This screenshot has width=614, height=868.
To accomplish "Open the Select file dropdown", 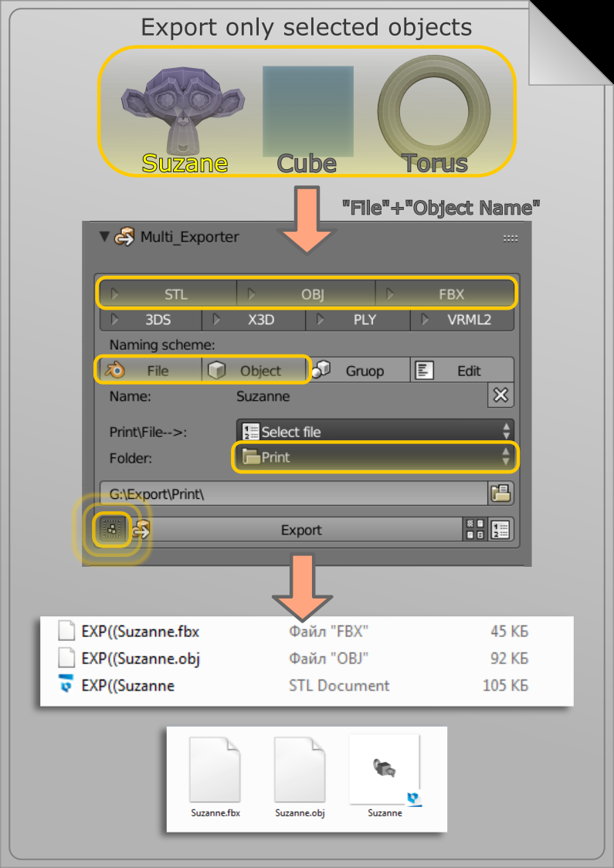I will click(x=375, y=432).
